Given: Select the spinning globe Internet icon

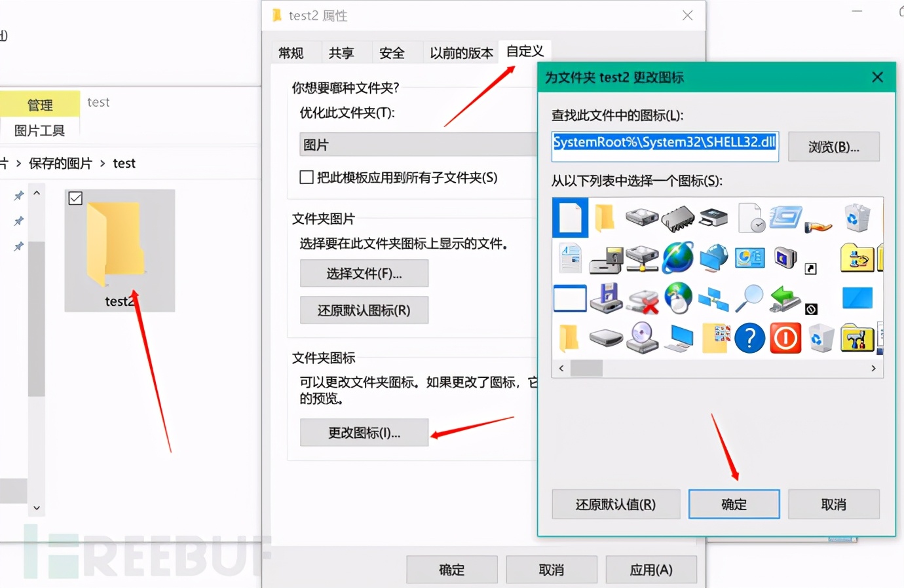Looking at the screenshot, I should click(678, 257).
